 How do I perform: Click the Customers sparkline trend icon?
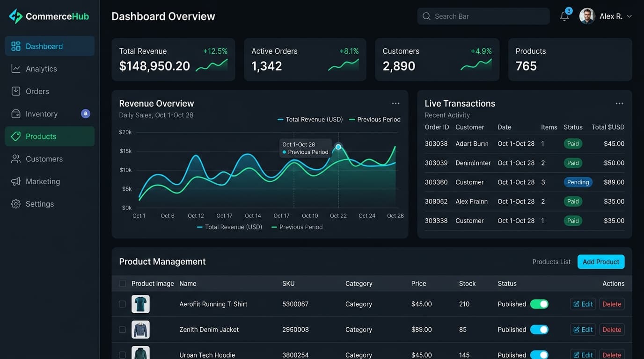click(476, 65)
